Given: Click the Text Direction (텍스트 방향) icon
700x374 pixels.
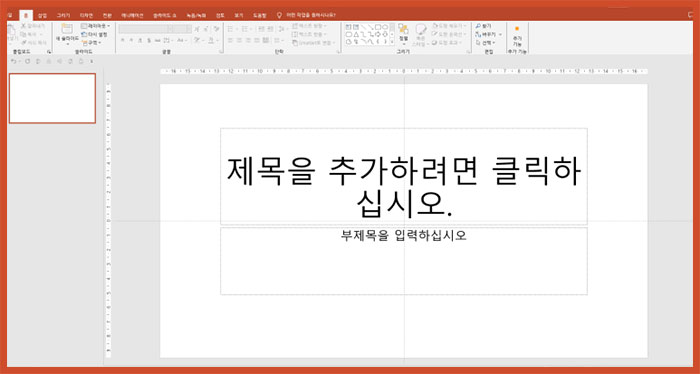Looking at the screenshot, I should (295, 26).
